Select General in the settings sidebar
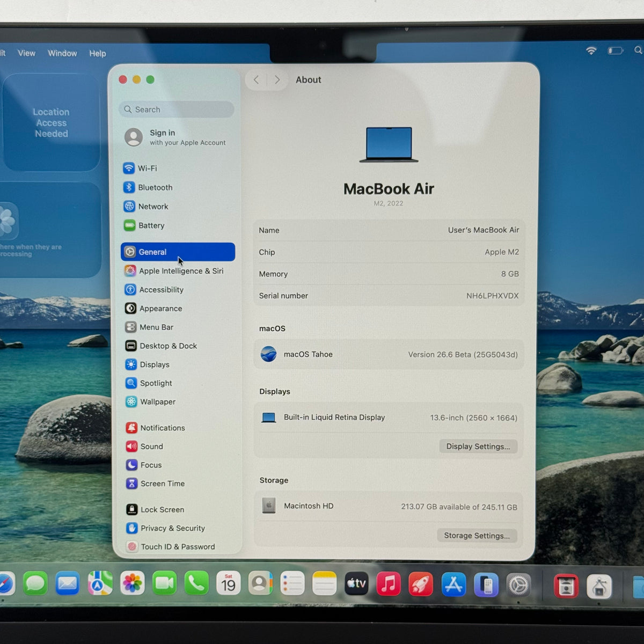The image size is (644, 644). 178,252
